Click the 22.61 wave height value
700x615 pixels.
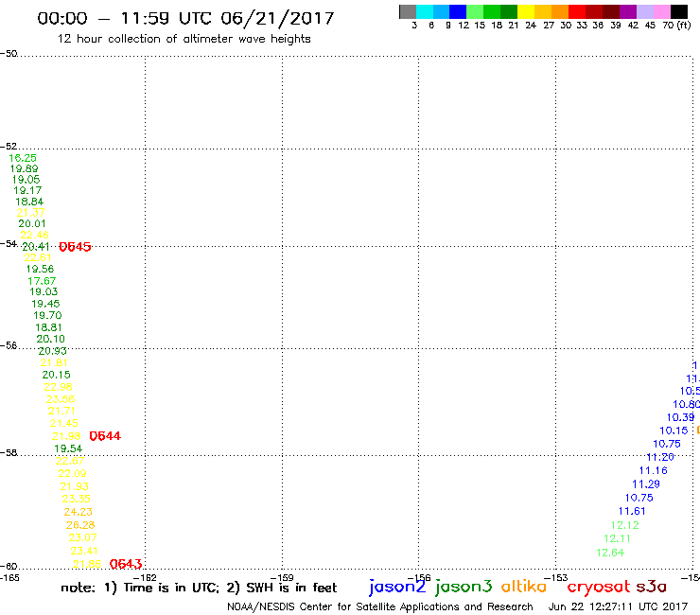(x=38, y=257)
